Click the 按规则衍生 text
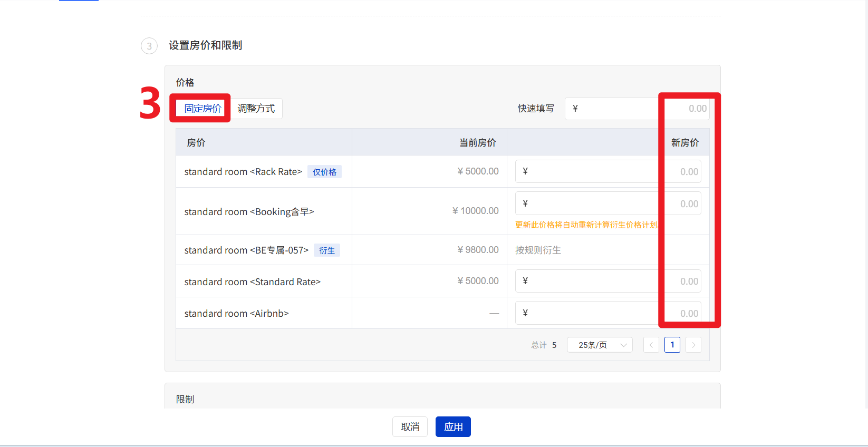The height and width of the screenshot is (447, 868). (x=538, y=250)
